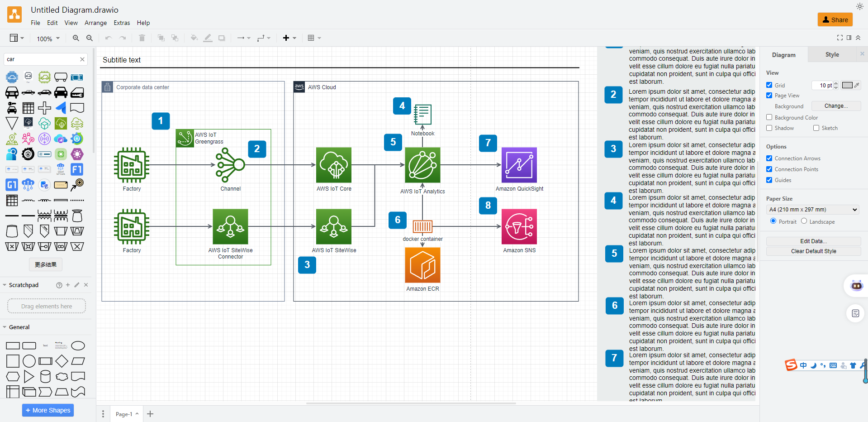
Task: Select the Landscape radio button
Action: 804,221
